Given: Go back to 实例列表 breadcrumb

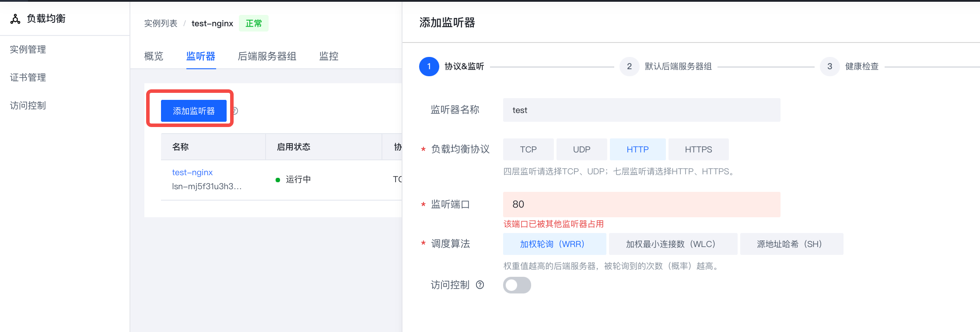Looking at the screenshot, I should point(161,23).
